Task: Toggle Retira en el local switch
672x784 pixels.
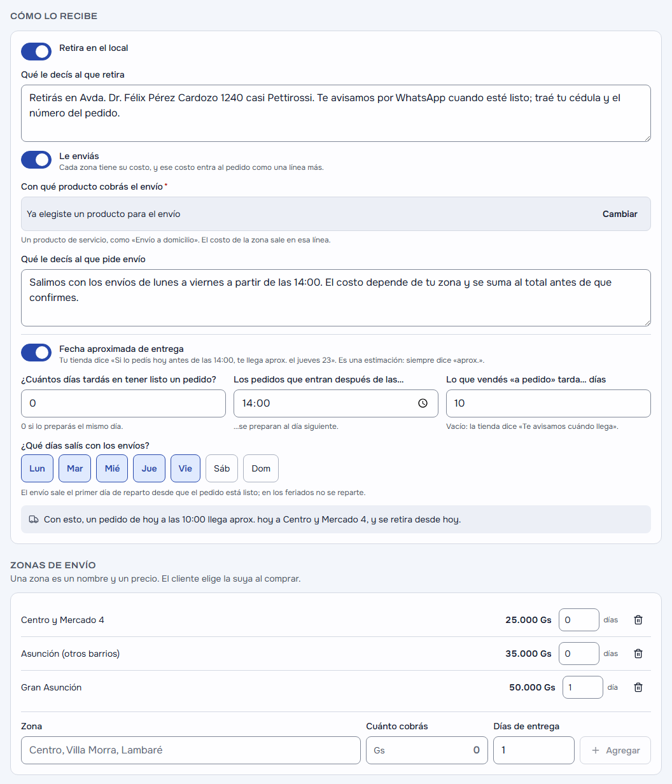Action: pos(36,52)
